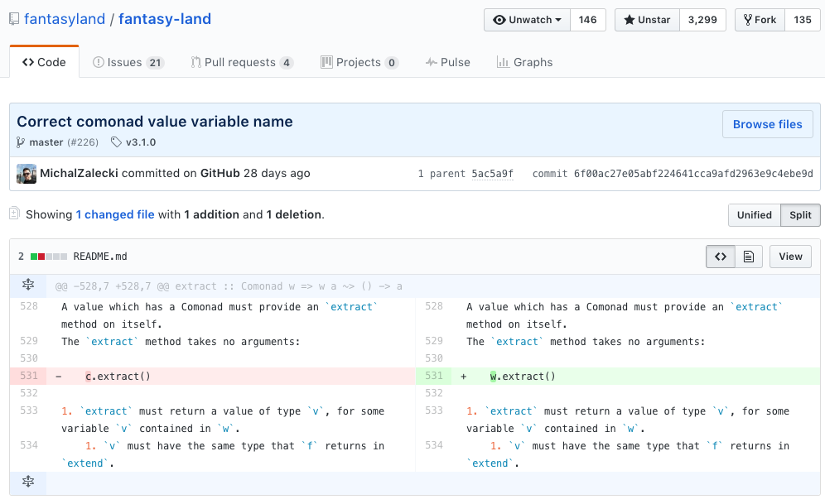
Task: Expand hidden lines above the hunk
Action: (x=28, y=286)
